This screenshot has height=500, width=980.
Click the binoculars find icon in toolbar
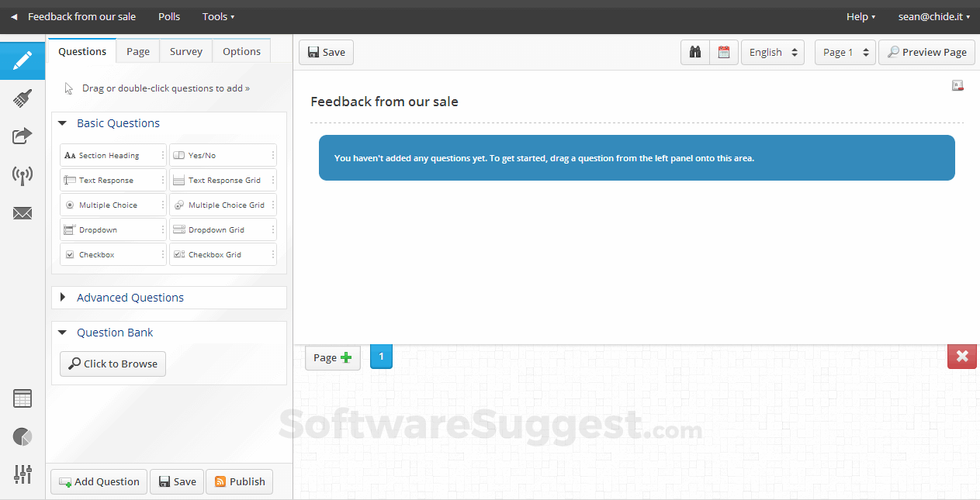(695, 52)
